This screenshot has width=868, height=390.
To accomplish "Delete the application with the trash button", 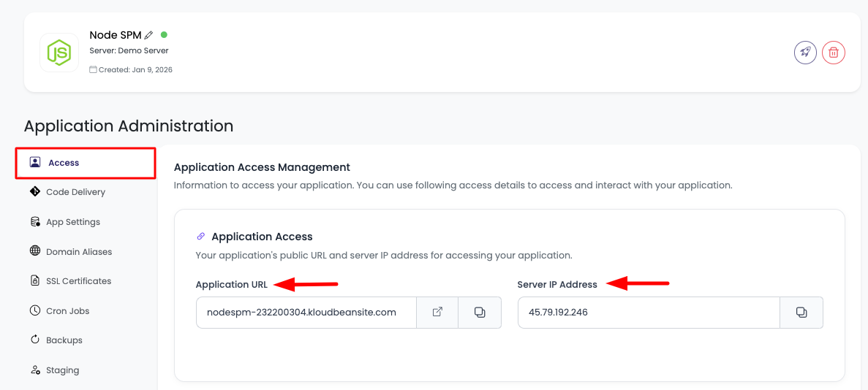I will [833, 53].
